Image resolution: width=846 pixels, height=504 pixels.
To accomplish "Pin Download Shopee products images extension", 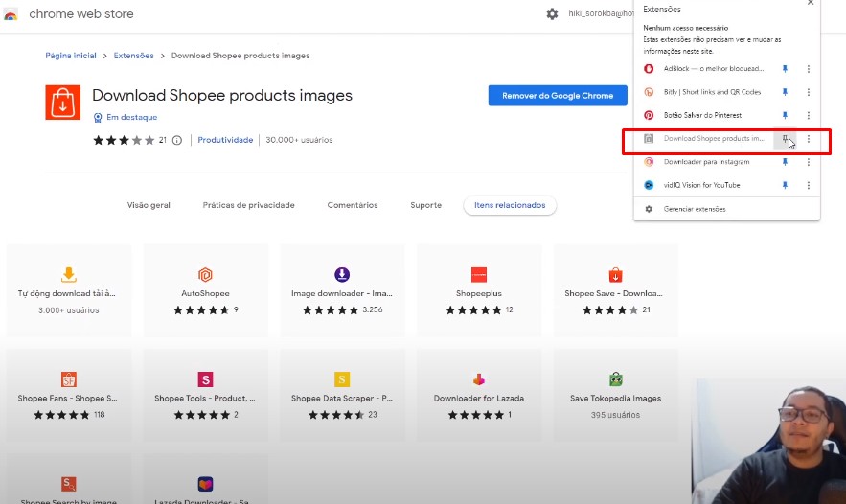I will [x=786, y=139].
